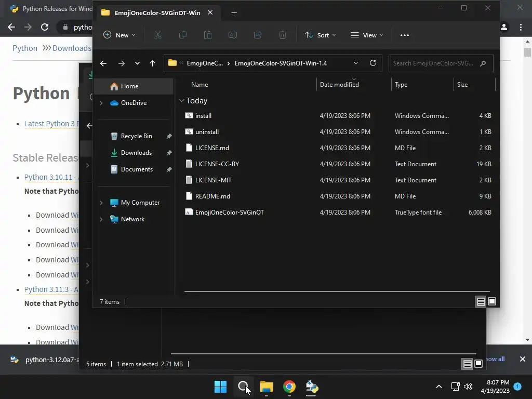The height and width of the screenshot is (399, 532).
Task: Select the LICENSE-MIT text document
Action: point(337,180)
